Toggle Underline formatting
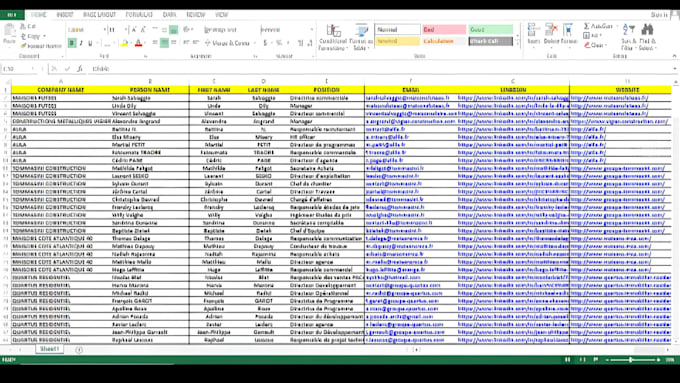 (x=90, y=43)
